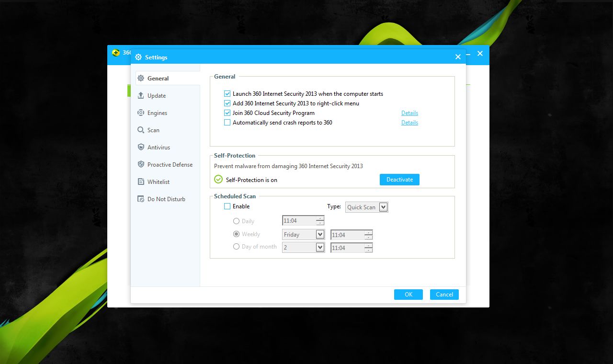Image resolution: width=613 pixels, height=364 pixels.
Task: Switch to the Scan settings tab
Action: (x=165, y=130)
